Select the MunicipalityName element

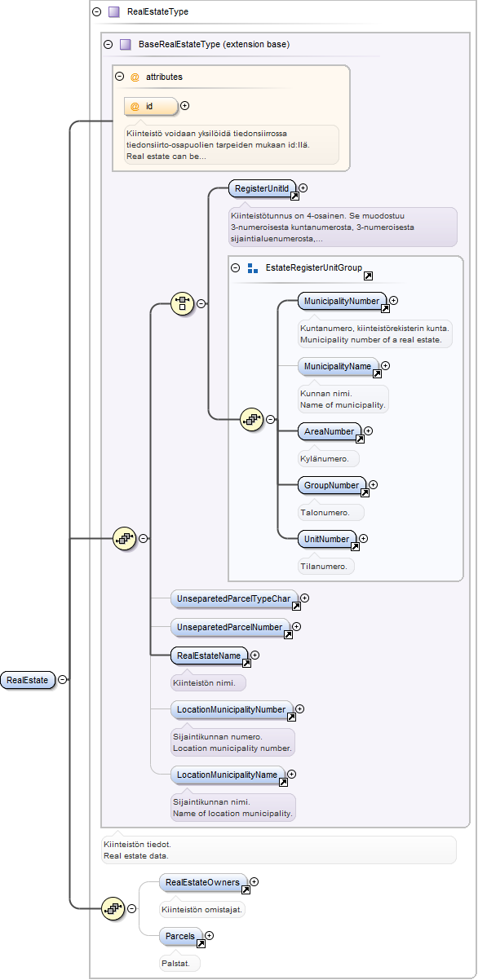(338, 367)
